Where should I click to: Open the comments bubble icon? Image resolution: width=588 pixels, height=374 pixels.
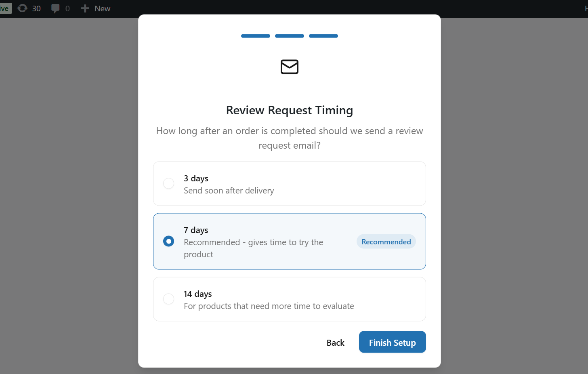coord(55,8)
